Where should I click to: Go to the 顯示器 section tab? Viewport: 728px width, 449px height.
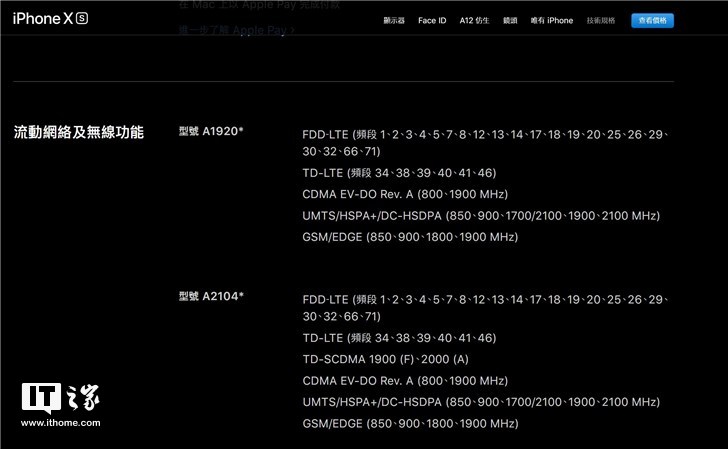[x=394, y=20]
